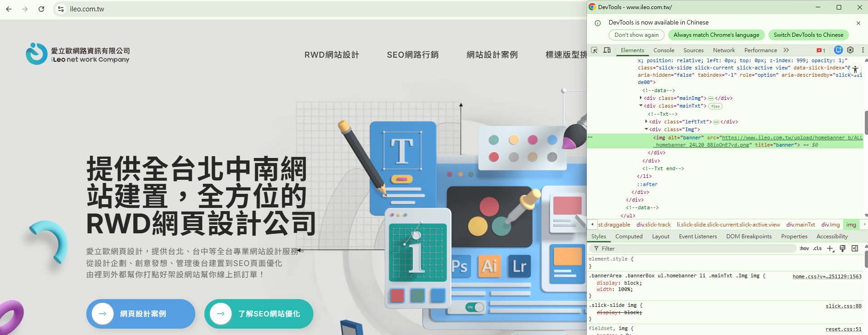Reload the page with the refresh icon
This screenshot has height=335, width=868.
pos(41,9)
